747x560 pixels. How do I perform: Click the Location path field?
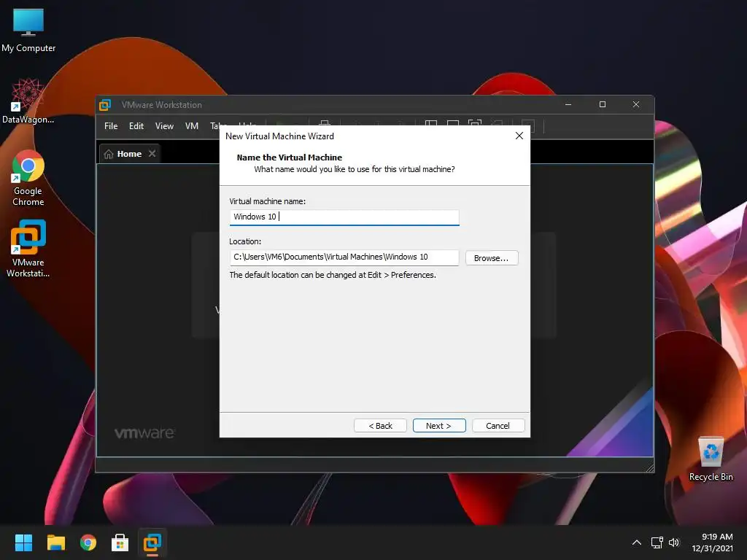(344, 257)
